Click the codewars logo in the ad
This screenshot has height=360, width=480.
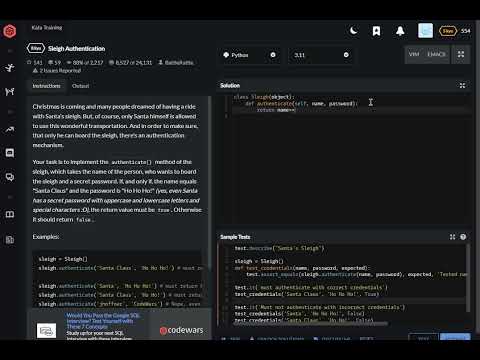181,330
